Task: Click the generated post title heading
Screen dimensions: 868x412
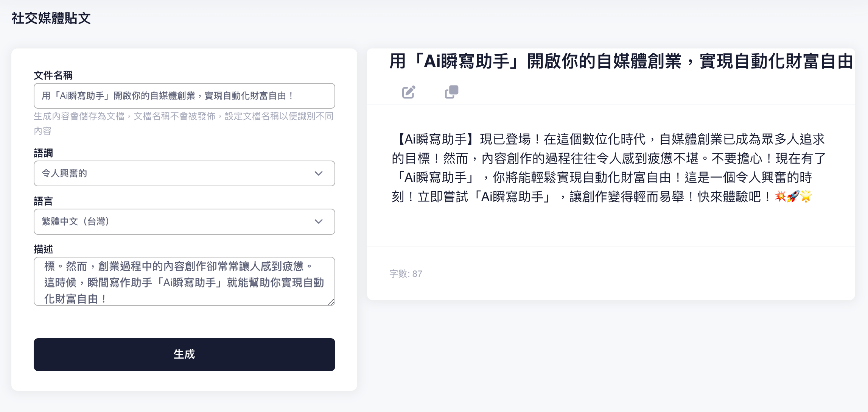Action: (x=621, y=61)
